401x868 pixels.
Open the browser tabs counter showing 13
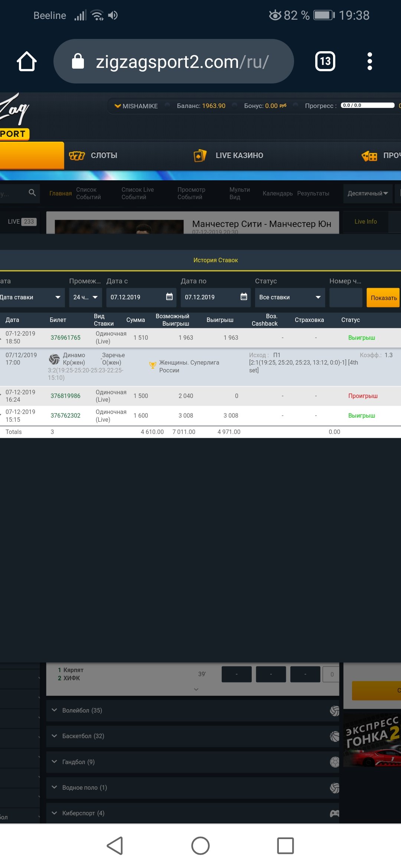coord(325,61)
